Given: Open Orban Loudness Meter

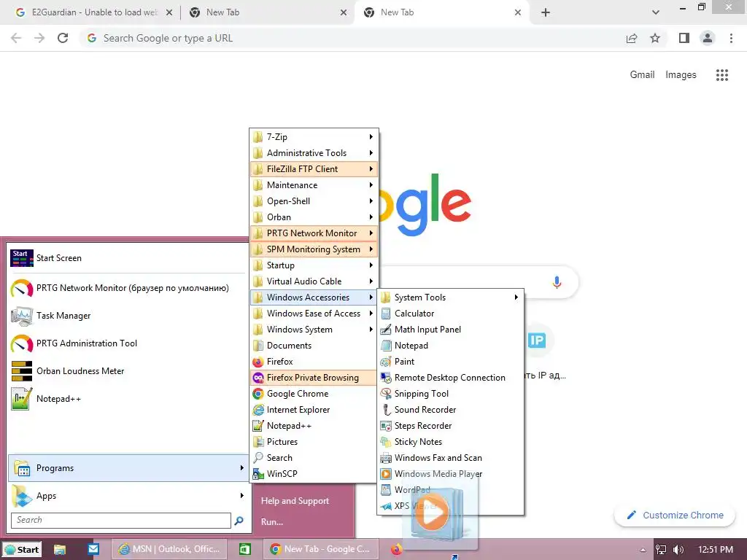Looking at the screenshot, I should 127,371.
